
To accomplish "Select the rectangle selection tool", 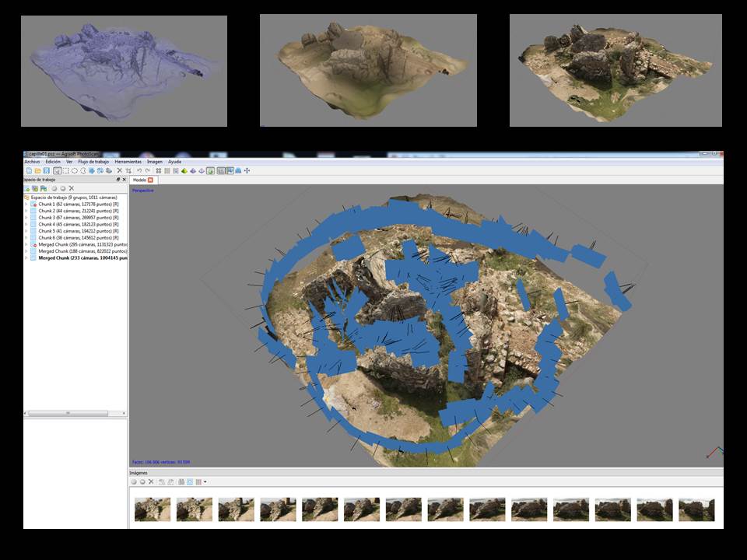I will [66, 170].
